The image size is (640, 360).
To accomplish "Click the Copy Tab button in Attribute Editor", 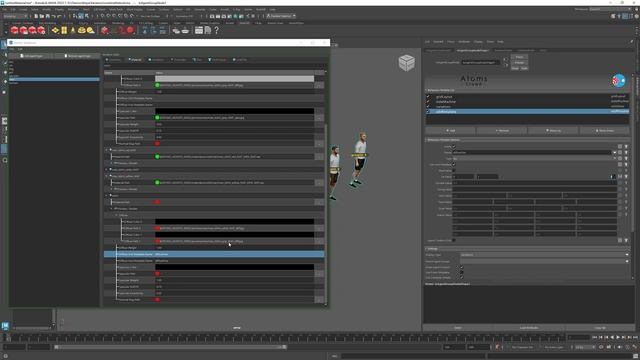I will point(600,328).
